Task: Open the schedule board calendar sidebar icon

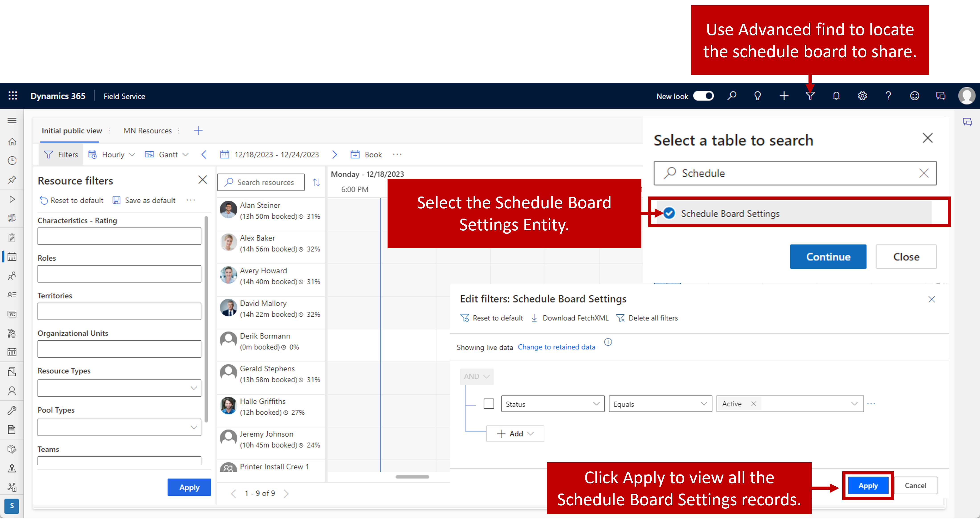Action: pos(12,257)
